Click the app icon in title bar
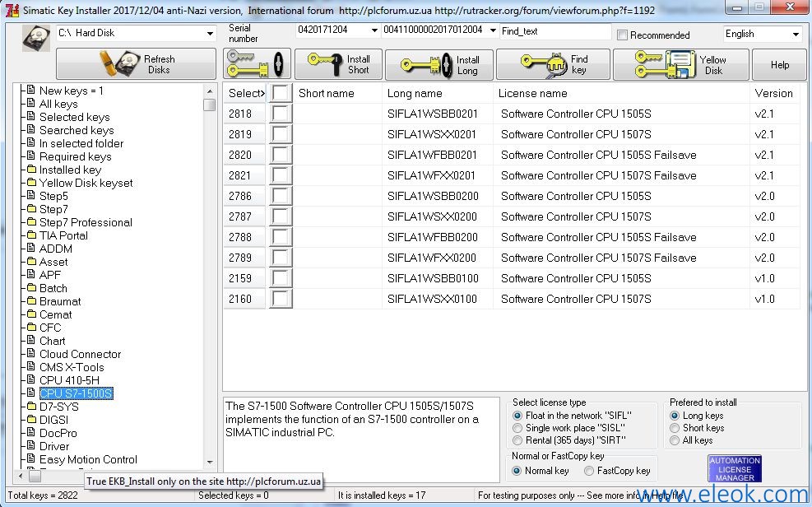The width and height of the screenshot is (812, 507). tap(12, 9)
